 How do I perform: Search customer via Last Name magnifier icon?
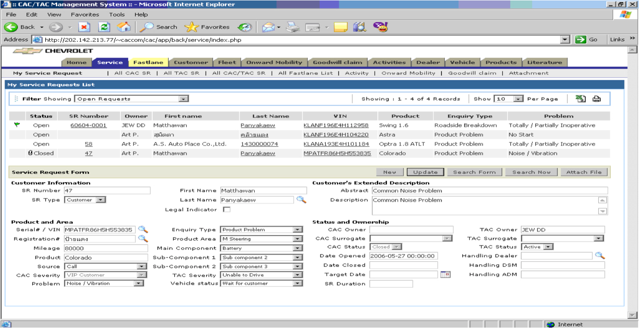(x=301, y=200)
